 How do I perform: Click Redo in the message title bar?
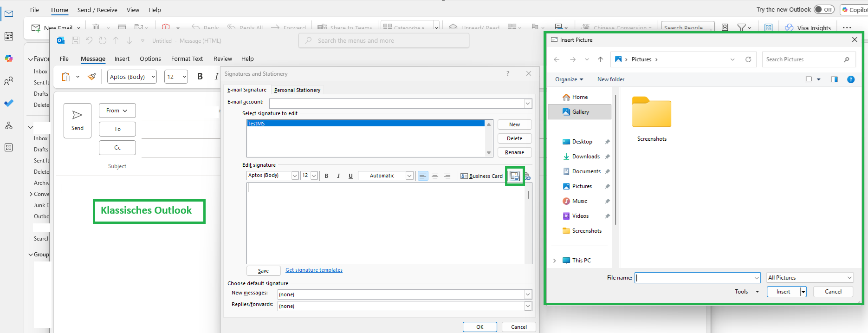point(103,40)
